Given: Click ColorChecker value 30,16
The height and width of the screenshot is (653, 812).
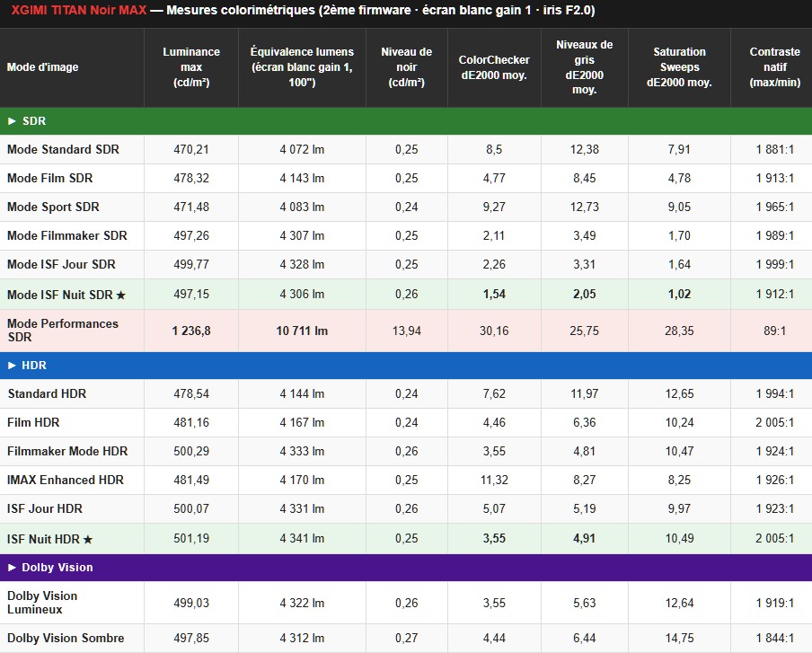Looking at the screenshot, I should pyautogui.click(x=494, y=331).
